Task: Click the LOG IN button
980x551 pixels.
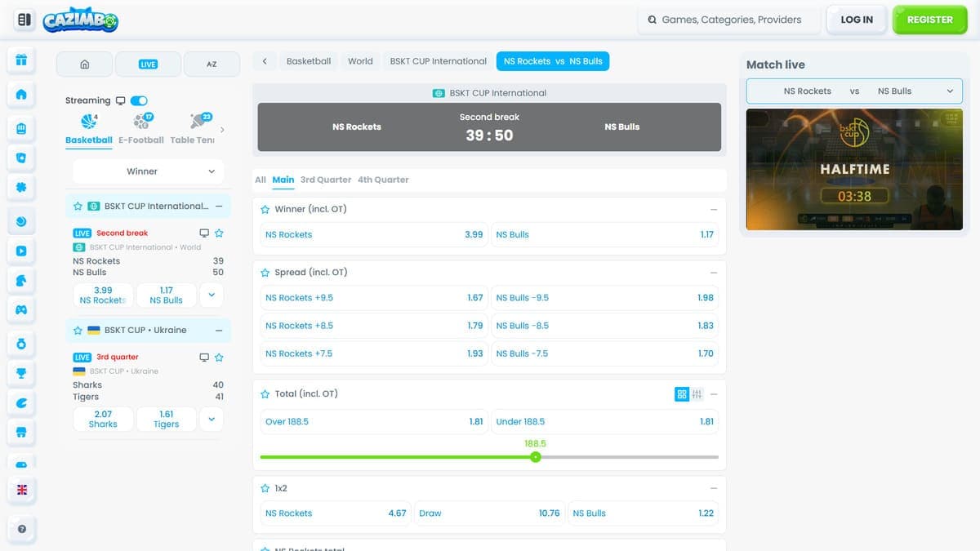Action: click(857, 20)
